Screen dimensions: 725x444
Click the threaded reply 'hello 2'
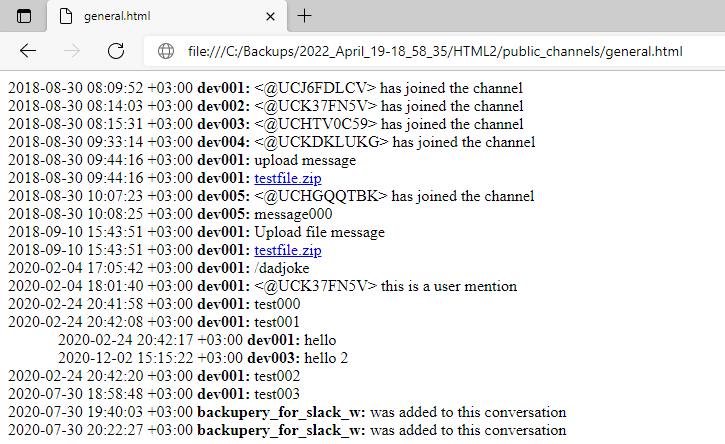coord(326,358)
